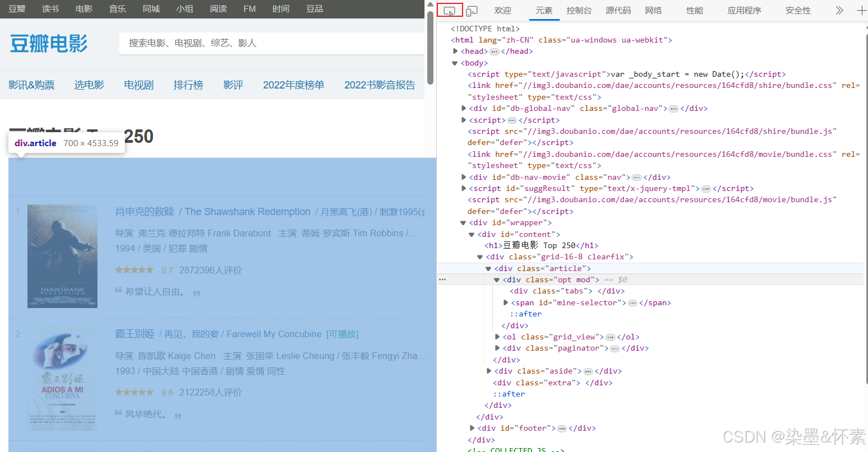Expand the aside div node
Image resolution: width=868 pixels, height=452 pixels.
point(489,371)
